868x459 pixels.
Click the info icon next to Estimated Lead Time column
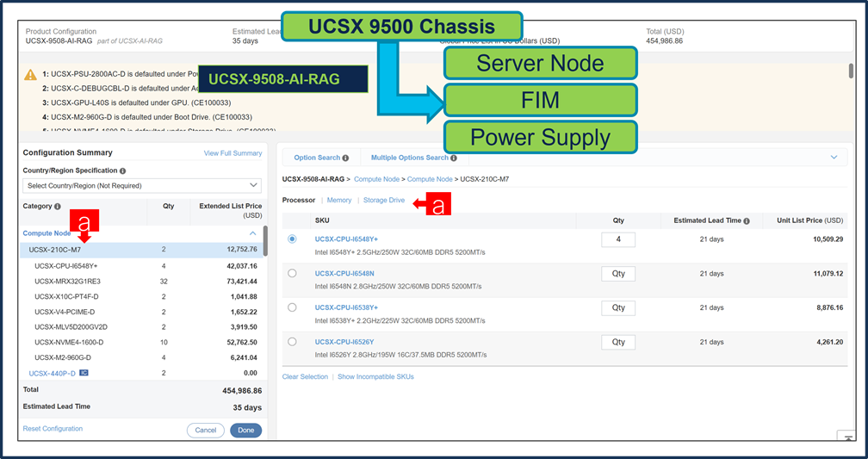tap(747, 221)
